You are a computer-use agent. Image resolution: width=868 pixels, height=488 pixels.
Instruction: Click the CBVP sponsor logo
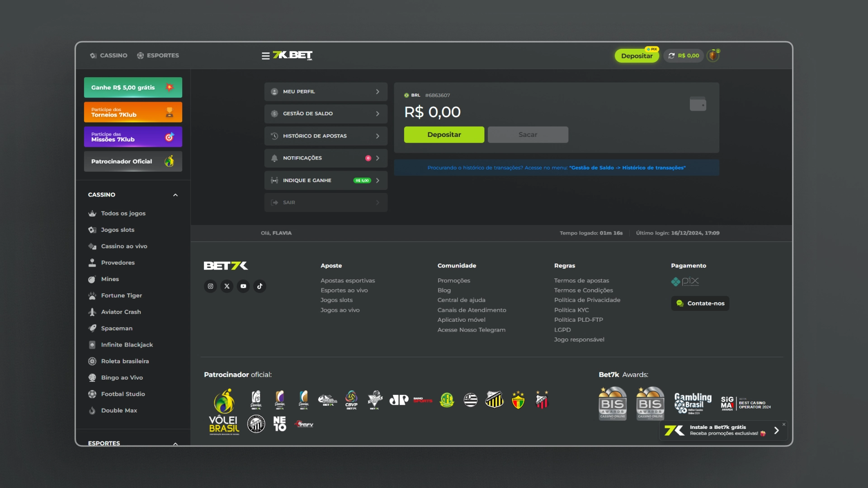[x=351, y=400]
